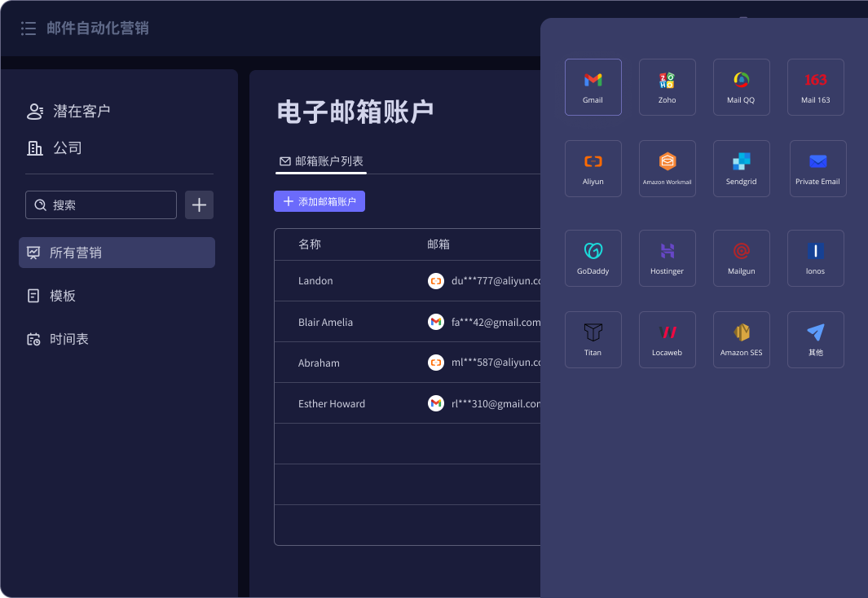Click the ml***587@aliyun email address

496,363
